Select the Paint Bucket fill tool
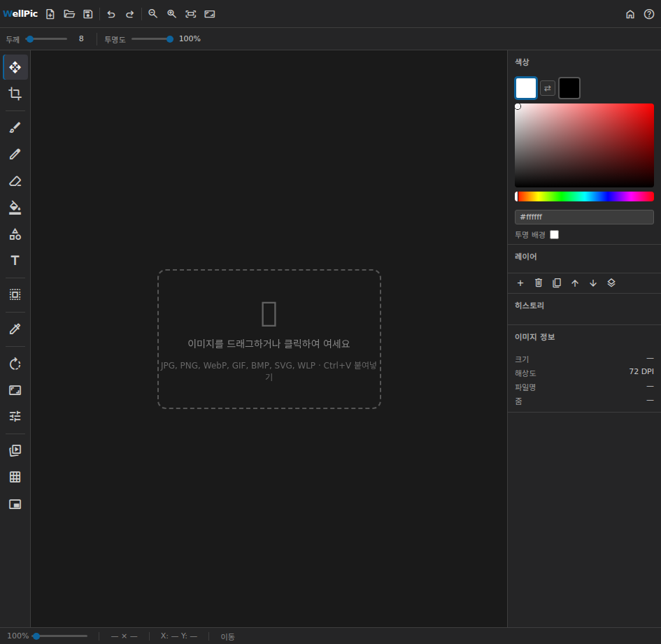 click(x=15, y=208)
